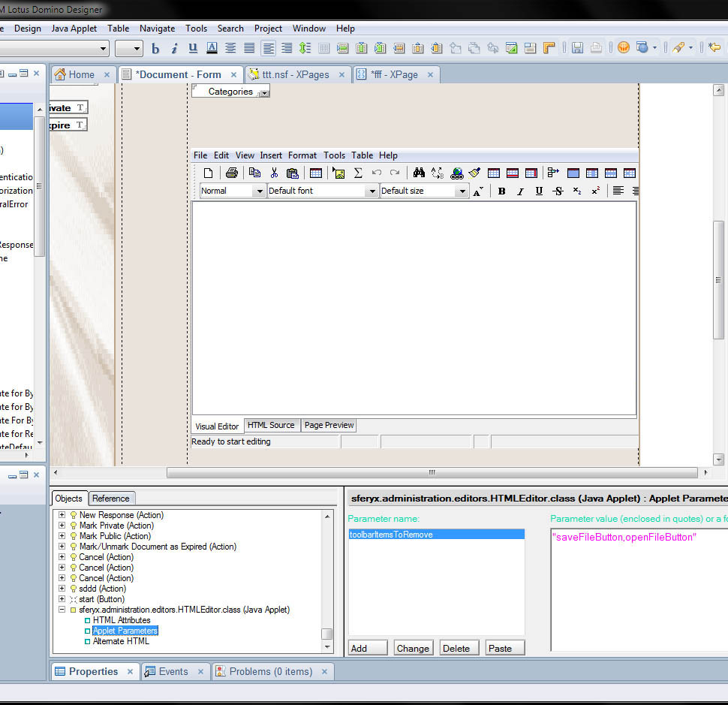Select Alternate HTML in object tree
728x705 pixels.
pos(121,641)
